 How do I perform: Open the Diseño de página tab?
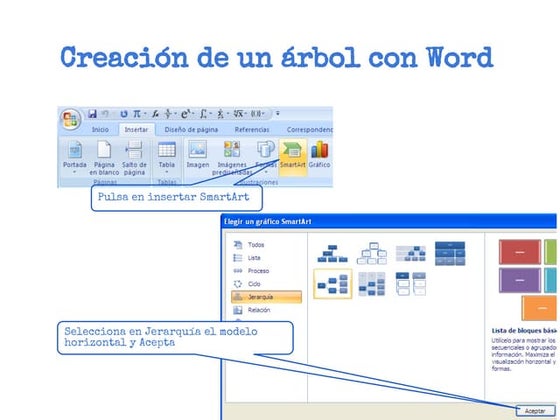pyautogui.click(x=191, y=130)
